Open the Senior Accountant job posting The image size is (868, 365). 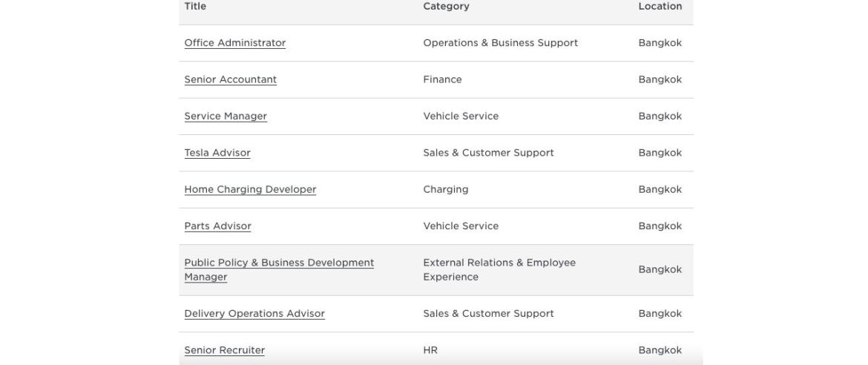pos(230,79)
